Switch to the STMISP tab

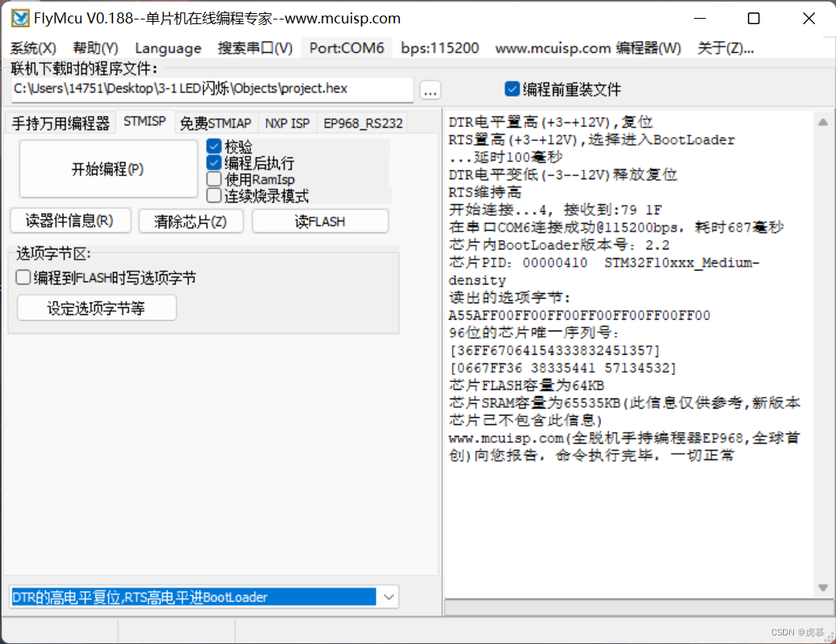tap(144, 122)
